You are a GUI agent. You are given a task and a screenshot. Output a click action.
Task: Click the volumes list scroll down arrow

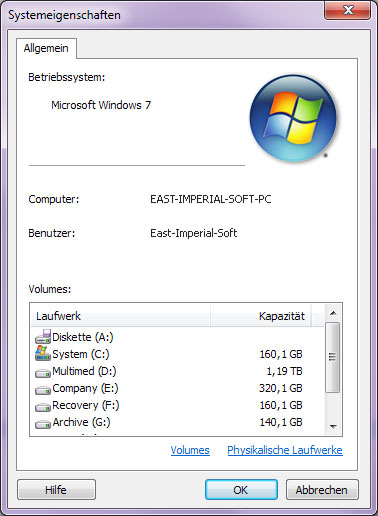click(333, 426)
